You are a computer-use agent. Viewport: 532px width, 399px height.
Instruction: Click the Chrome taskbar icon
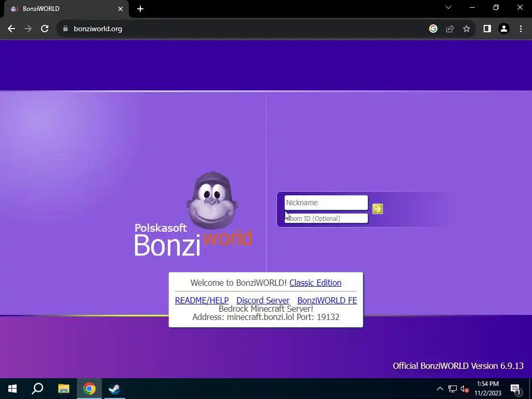(89, 389)
